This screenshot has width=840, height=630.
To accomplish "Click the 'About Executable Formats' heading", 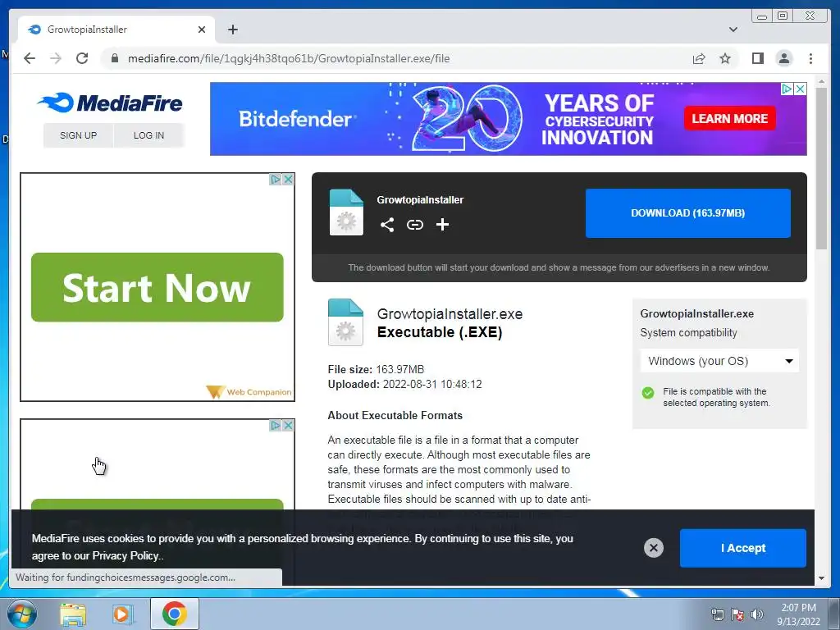I will coord(395,415).
